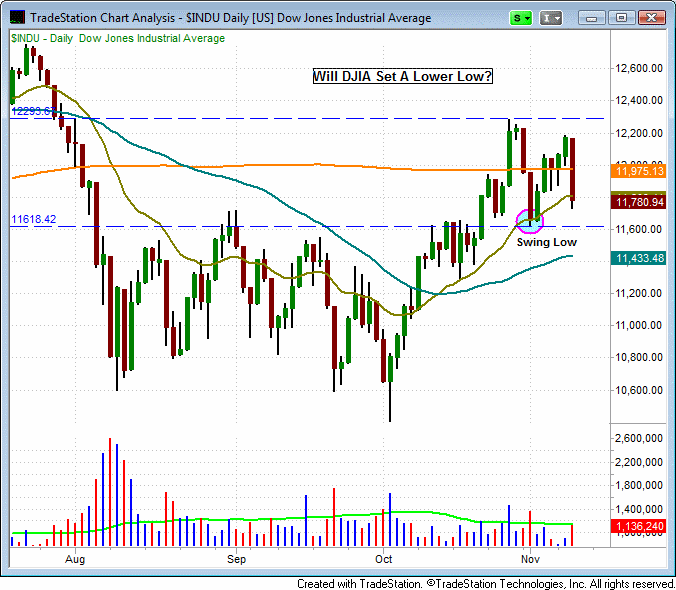
Task: Click the 10,800.00 price axis label
Action: [639, 357]
